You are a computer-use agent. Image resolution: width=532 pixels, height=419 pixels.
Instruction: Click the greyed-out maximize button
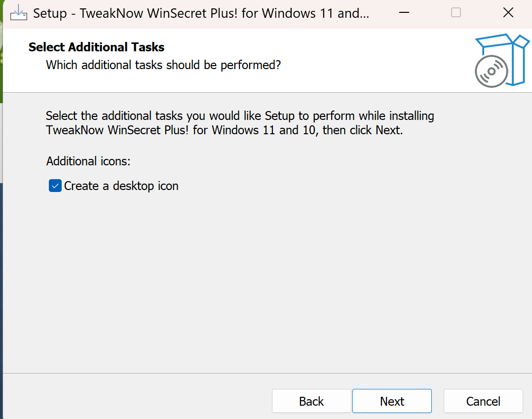[456, 13]
